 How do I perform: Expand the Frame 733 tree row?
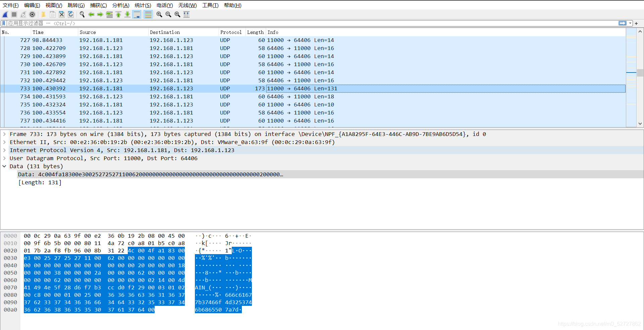click(4, 134)
